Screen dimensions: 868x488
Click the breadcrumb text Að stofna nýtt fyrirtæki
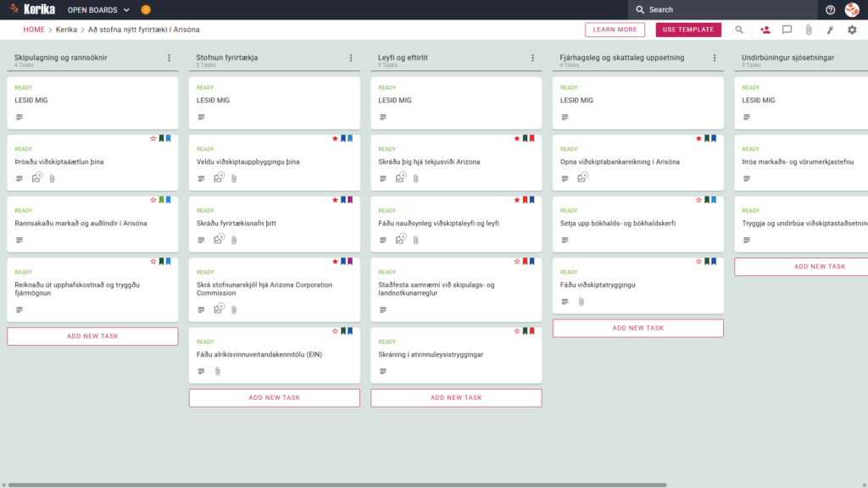click(144, 30)
